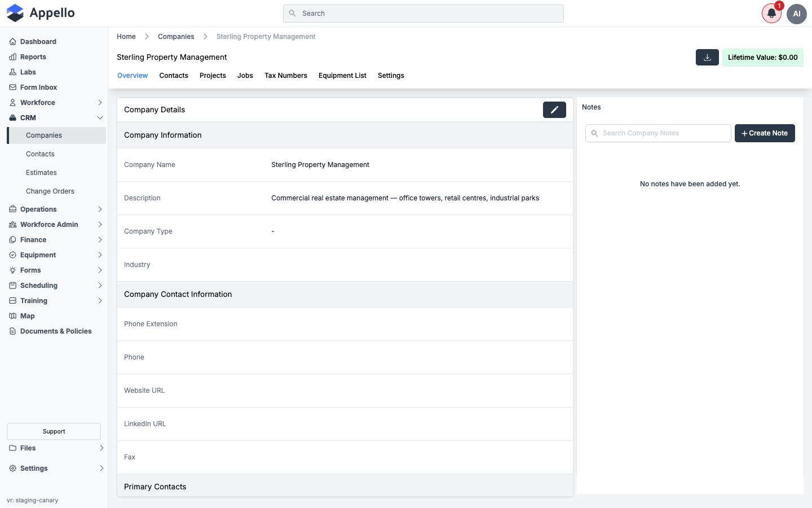Go to Companies breadcrumb link

176,37
